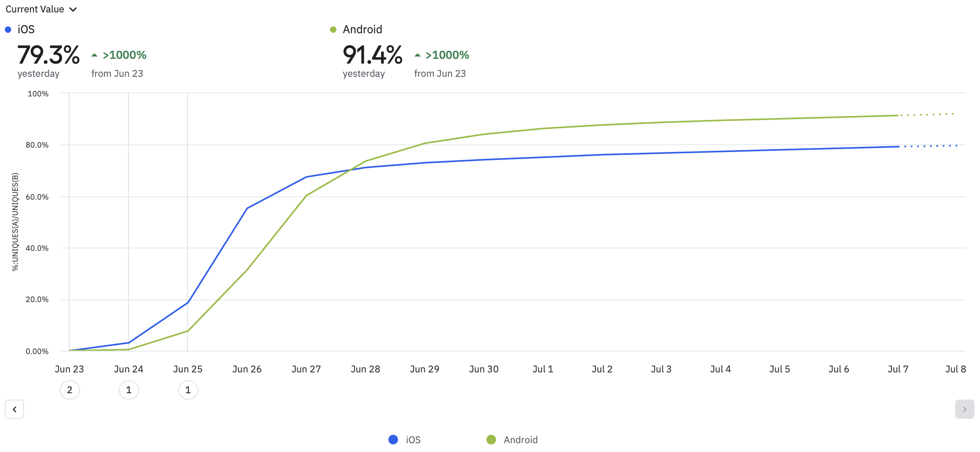The height and width of the screenshot is (452, 980).
Task: Click the green Android legend dot at bottom
Action: (x=491, y=440)
